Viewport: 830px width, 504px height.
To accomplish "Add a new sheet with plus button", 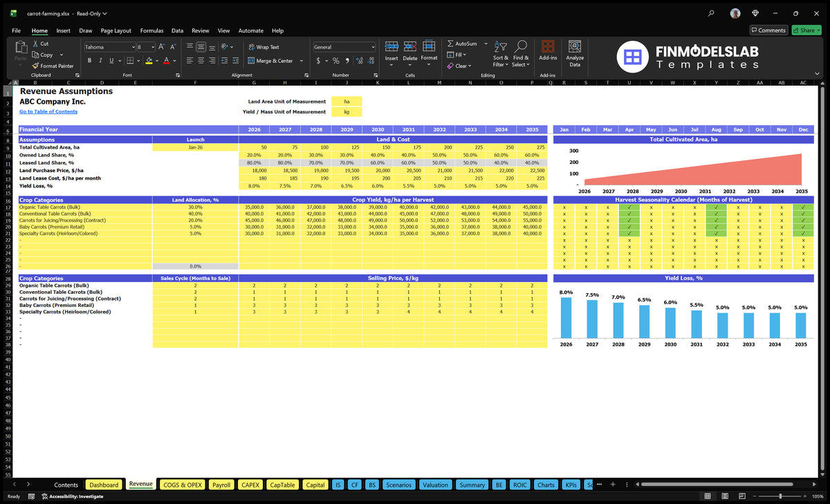I will click(x=613, y=485).
